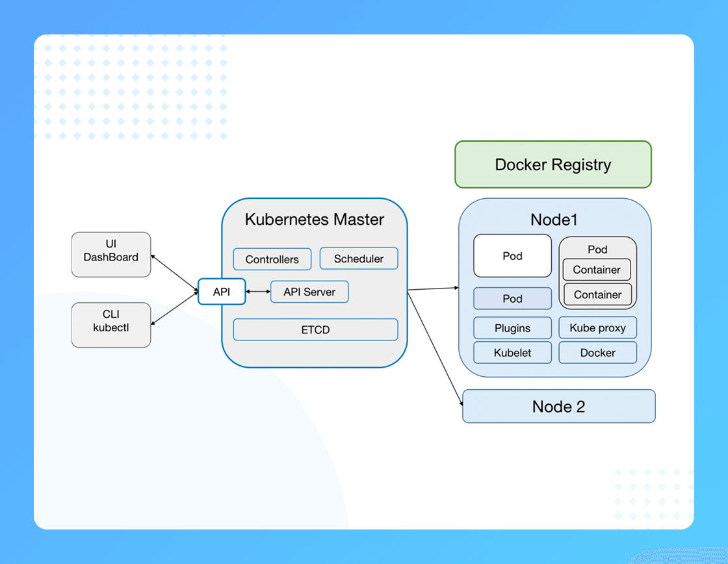The width and height of the screenshot is (728, 564).
Task: Click the Plugins box
Action: tap(513, 327)
